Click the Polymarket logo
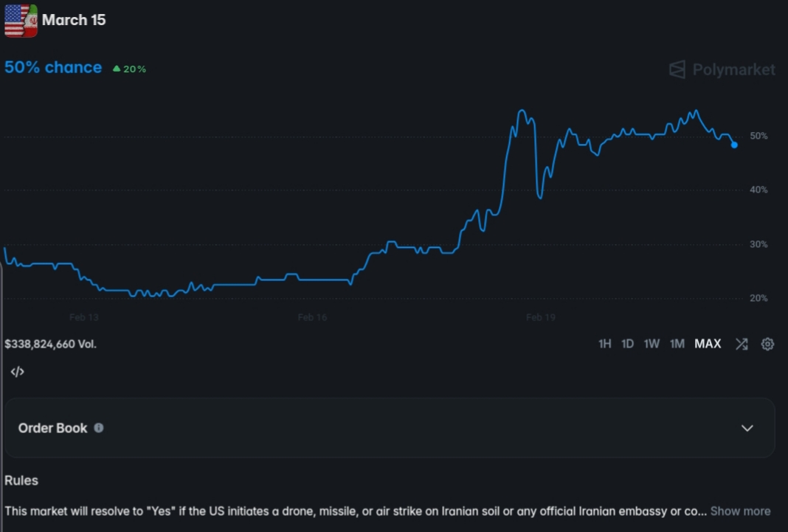This screenshot has width=788, height=532. 721,69
